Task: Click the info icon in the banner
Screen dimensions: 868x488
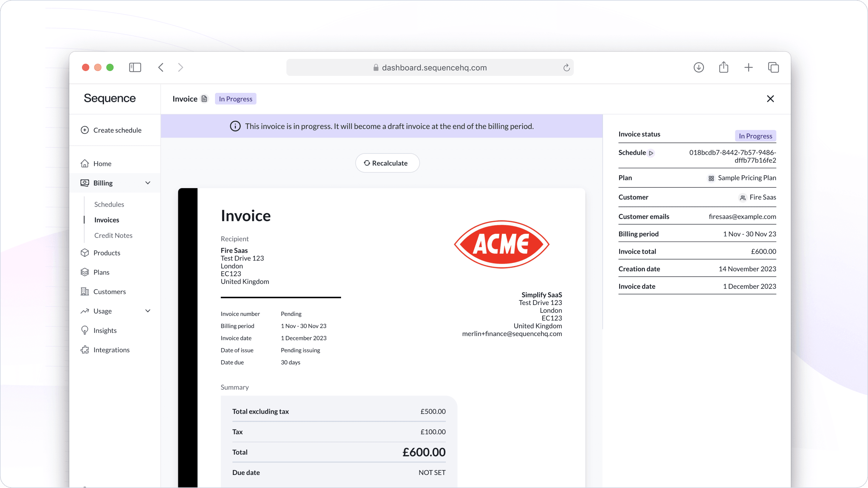Action: pyautogui.click(x=235, y=126)
